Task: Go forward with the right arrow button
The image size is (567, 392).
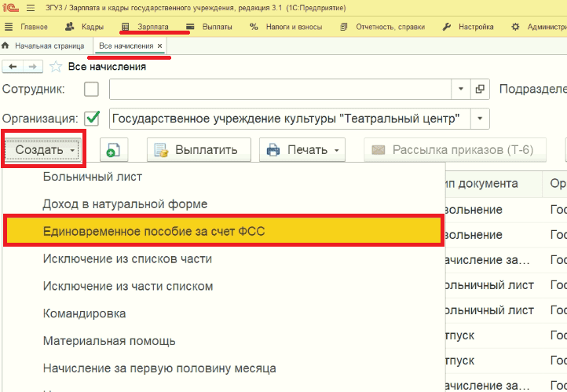Action: pyautogui.click(x=33, y=67)
